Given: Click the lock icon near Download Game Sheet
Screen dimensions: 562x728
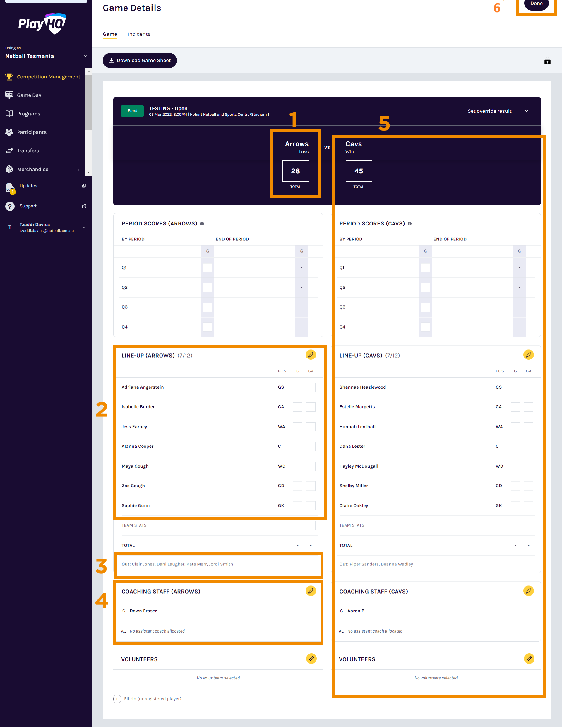Looking at the screenshot, I should click(547, 61).
